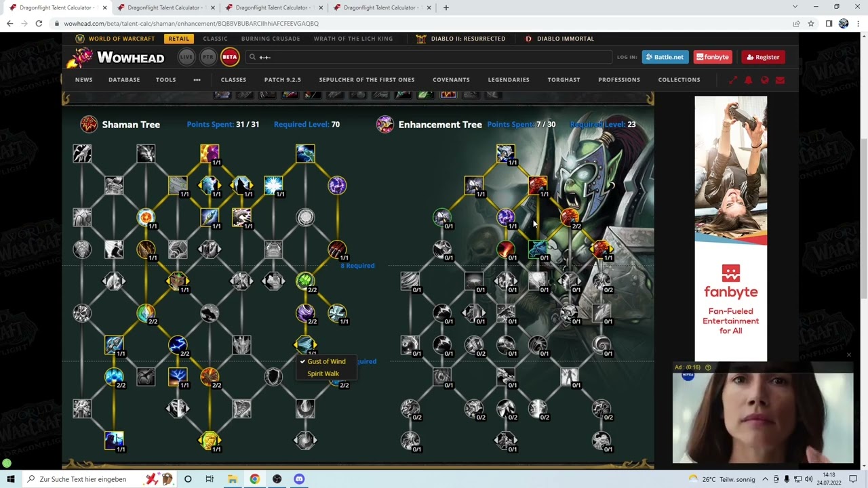Close the video ad with the X
The height and width of the screenshot is (488, 868).
point(848,355)
